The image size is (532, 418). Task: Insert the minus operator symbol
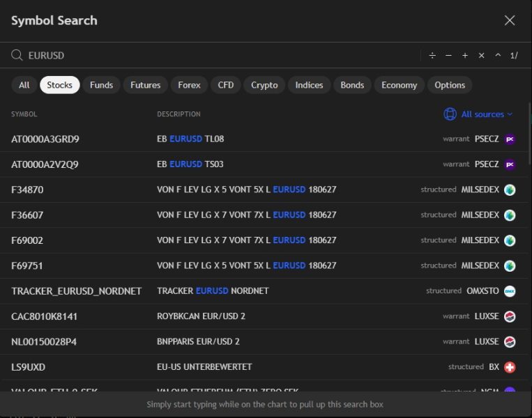(448, 55)
